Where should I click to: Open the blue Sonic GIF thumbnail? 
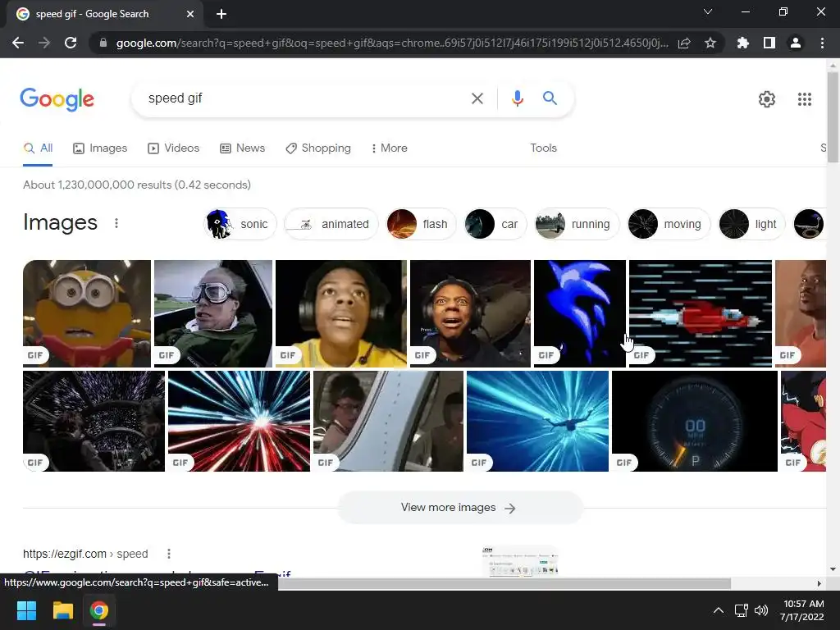580,313
